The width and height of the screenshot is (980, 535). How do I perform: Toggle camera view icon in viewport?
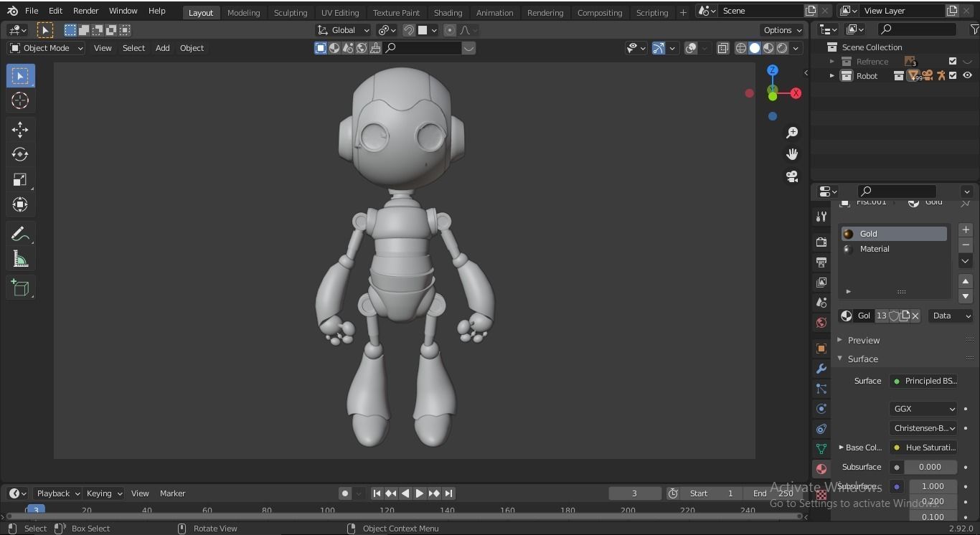coord(792,176)
